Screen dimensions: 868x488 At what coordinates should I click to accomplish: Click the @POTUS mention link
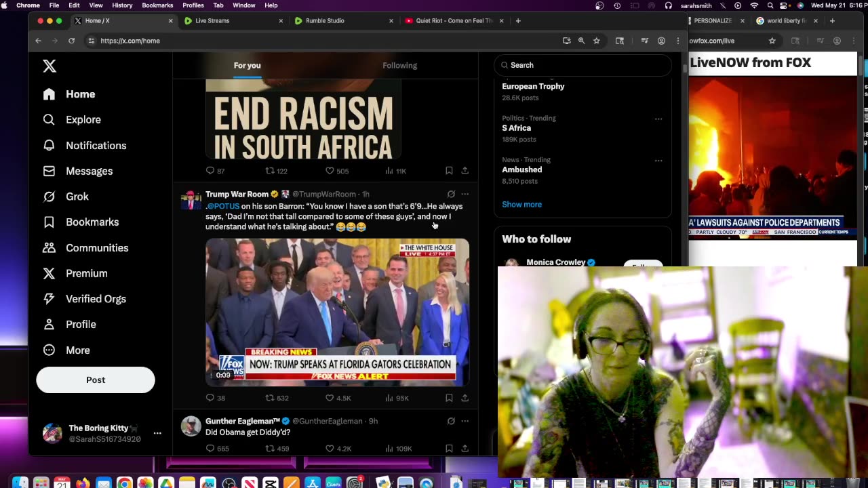(222, 206)
